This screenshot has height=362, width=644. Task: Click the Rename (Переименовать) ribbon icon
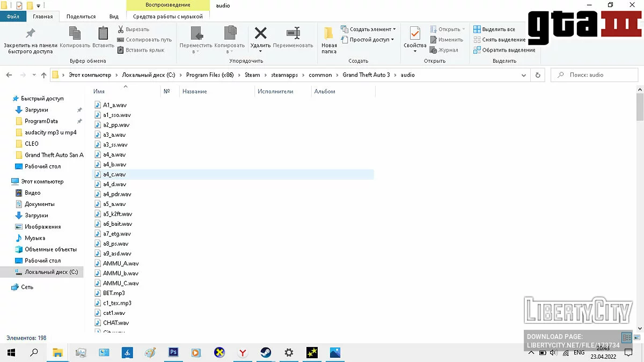click(x=293, y=34)
